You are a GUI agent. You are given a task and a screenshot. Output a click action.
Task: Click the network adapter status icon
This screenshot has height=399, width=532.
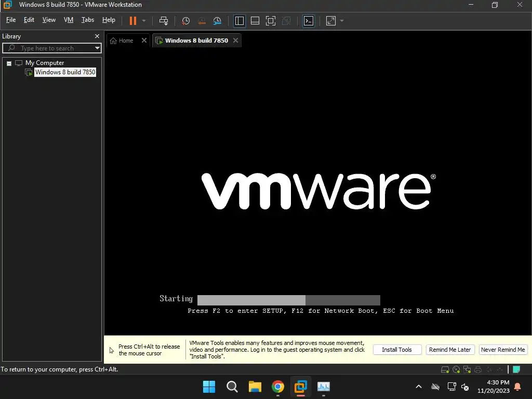[467, 369]
